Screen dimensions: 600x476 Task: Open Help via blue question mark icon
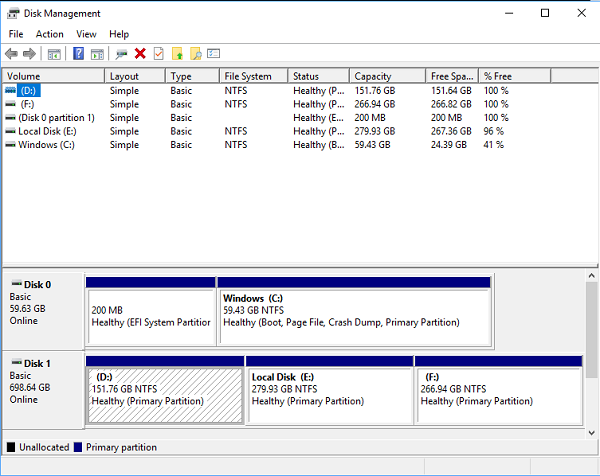[78, 54]
